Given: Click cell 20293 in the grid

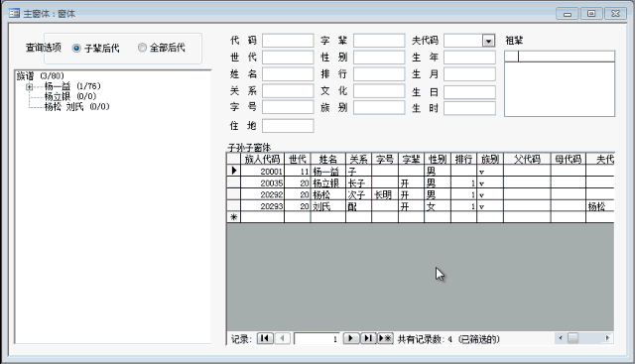Looking at the screenshot, I should click(262, 206).
